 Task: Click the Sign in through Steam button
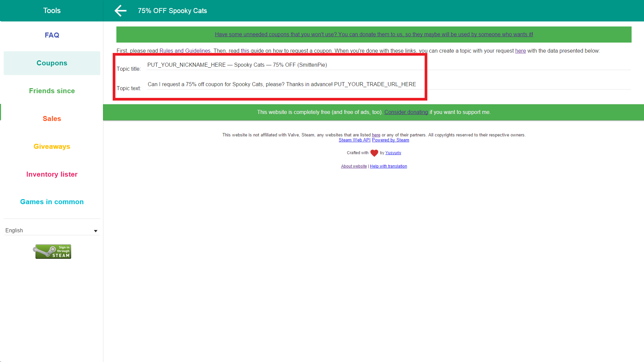52,251
